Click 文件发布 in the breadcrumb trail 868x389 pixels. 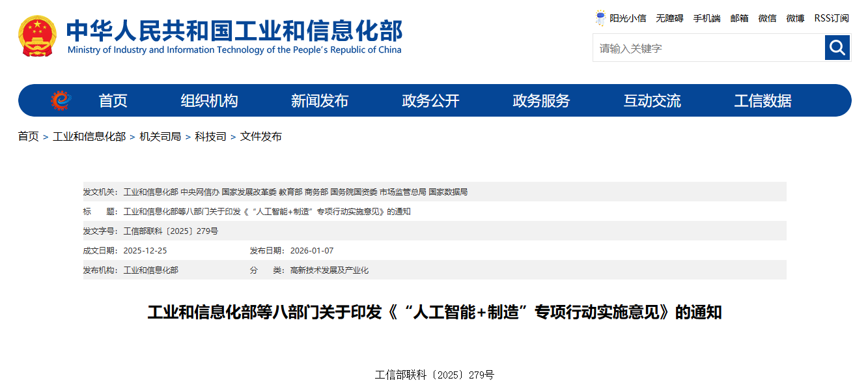click(262, 137)
